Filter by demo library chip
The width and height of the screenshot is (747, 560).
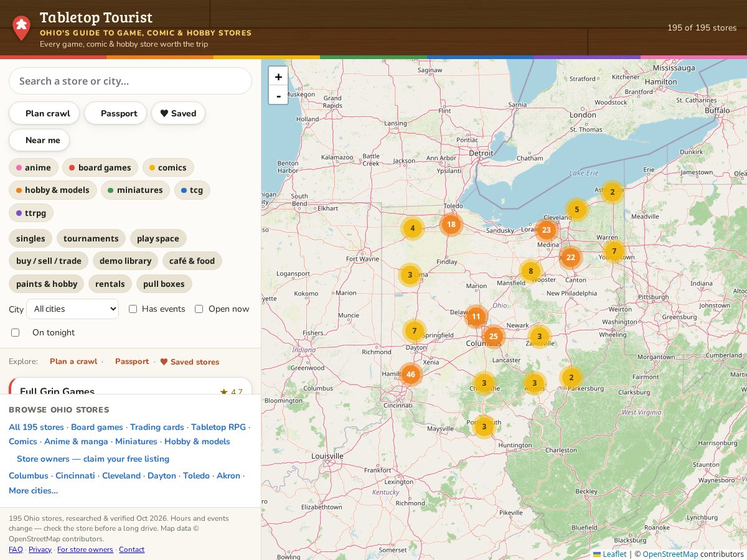(125, 261)
